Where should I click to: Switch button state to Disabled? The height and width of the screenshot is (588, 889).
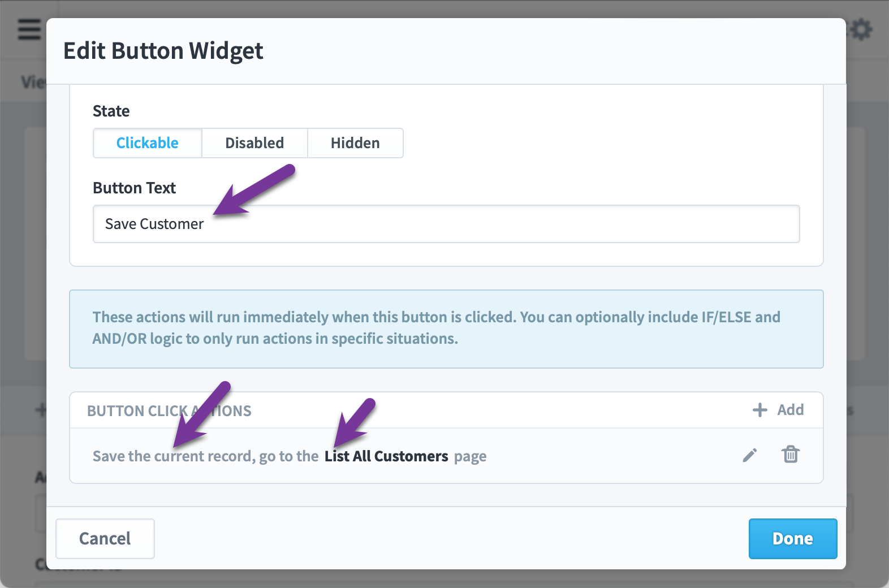click(x=254, y=143)
